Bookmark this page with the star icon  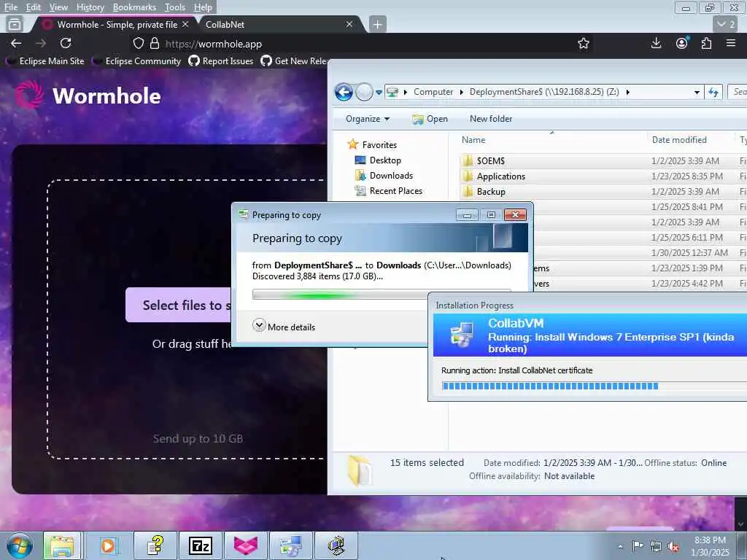pyautogui.click(x=583, y=43)
